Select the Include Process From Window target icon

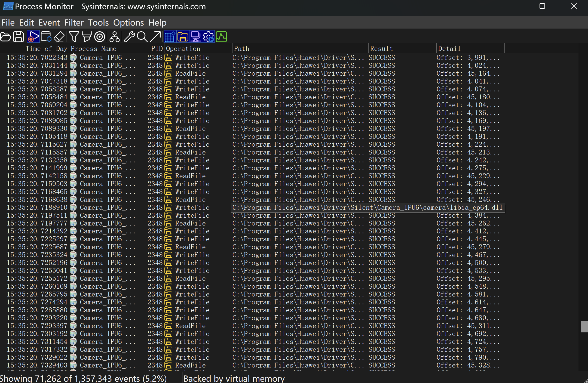(100, 37)
